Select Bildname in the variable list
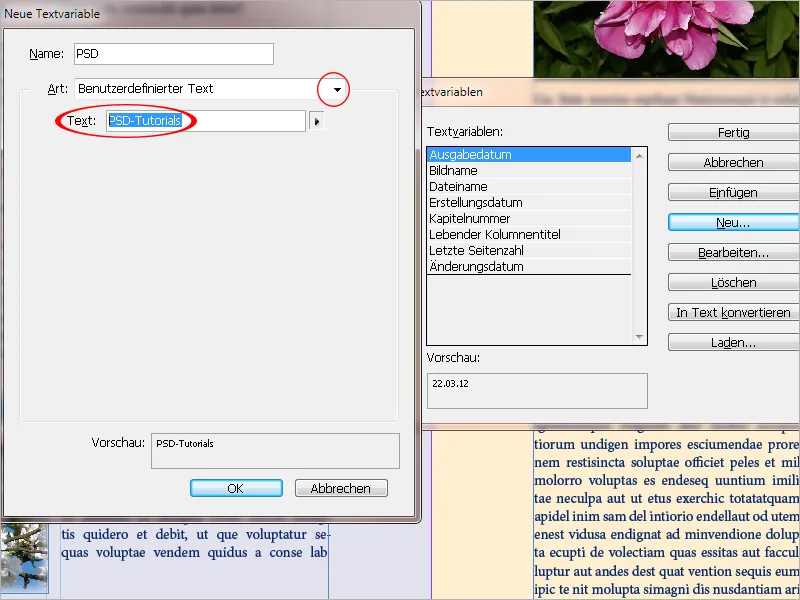800x600 pixels. 529,170
